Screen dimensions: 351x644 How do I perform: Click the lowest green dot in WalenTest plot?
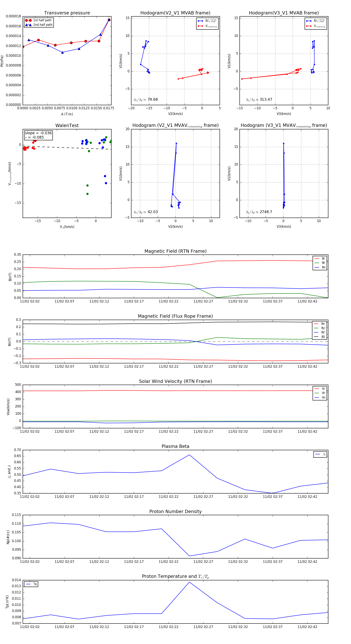pos(87,194)
